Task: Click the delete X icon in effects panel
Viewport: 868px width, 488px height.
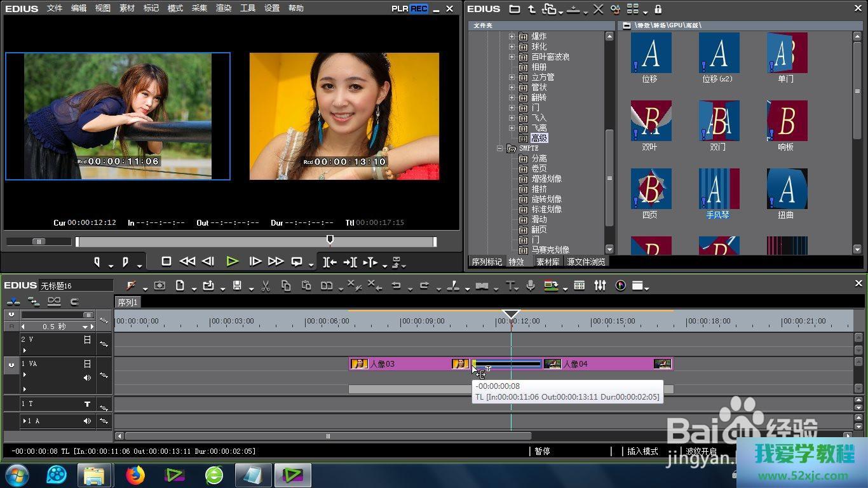Action: 598,9
